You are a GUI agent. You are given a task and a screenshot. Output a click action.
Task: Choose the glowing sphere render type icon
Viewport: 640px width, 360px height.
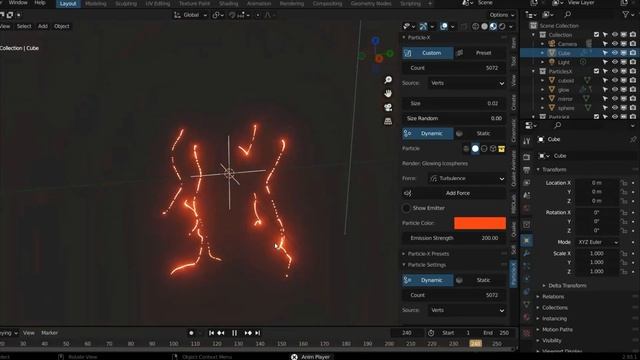point(475,149)
